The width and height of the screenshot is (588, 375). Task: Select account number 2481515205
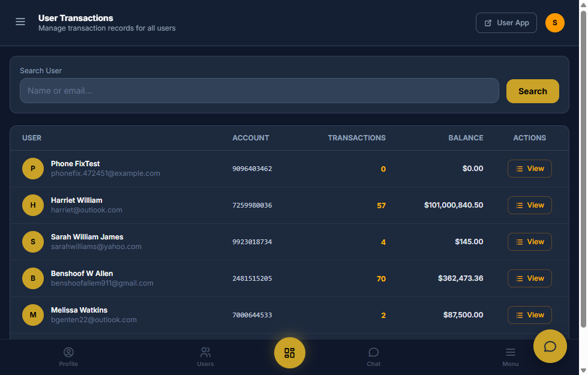point(252,278)
